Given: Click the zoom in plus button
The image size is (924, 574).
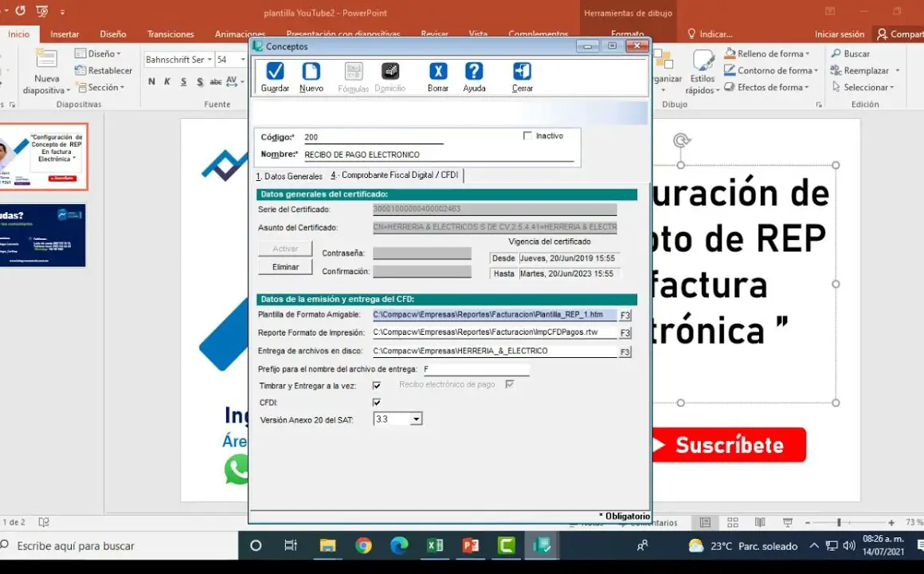Looking at the screenshot, I should [891, 523].
